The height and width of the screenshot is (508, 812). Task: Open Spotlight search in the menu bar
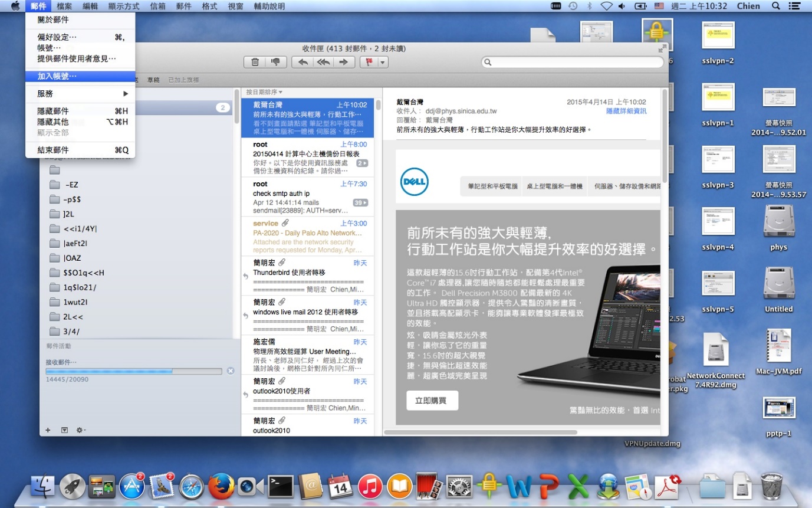(776, 6)
